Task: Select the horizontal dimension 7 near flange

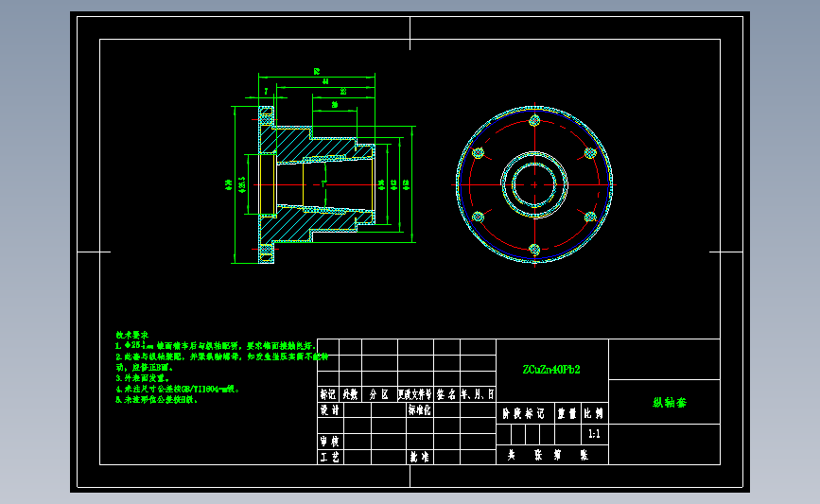Action: (x=266, y=92)
